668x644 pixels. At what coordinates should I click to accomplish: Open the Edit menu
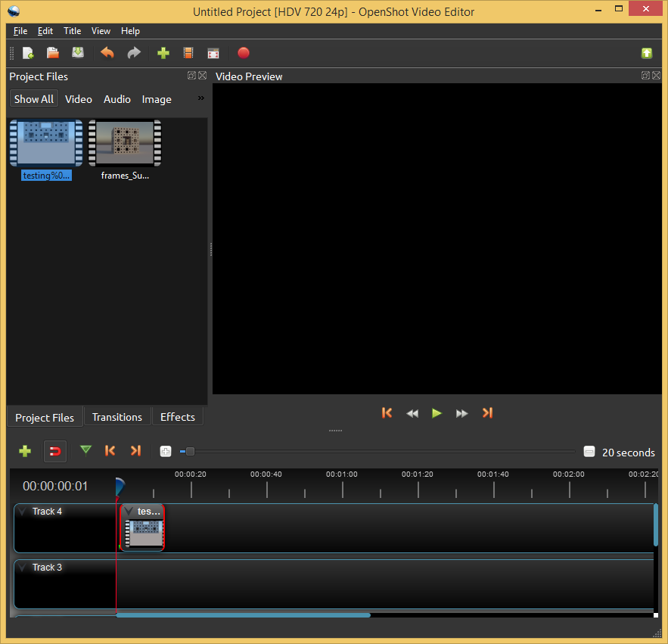(x=45, y=31)
